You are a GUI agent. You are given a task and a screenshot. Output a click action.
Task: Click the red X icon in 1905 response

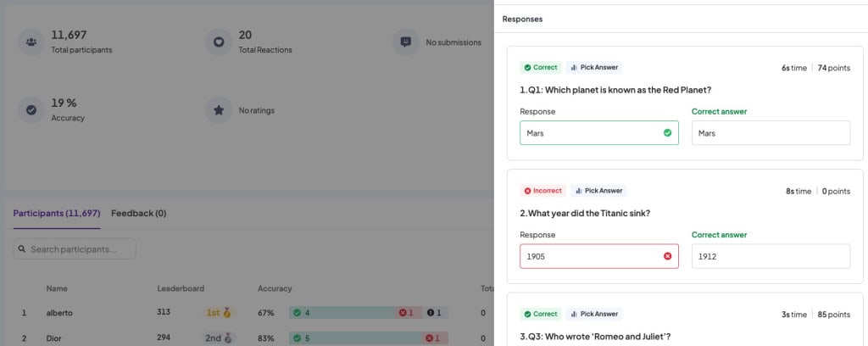[667, 256]
